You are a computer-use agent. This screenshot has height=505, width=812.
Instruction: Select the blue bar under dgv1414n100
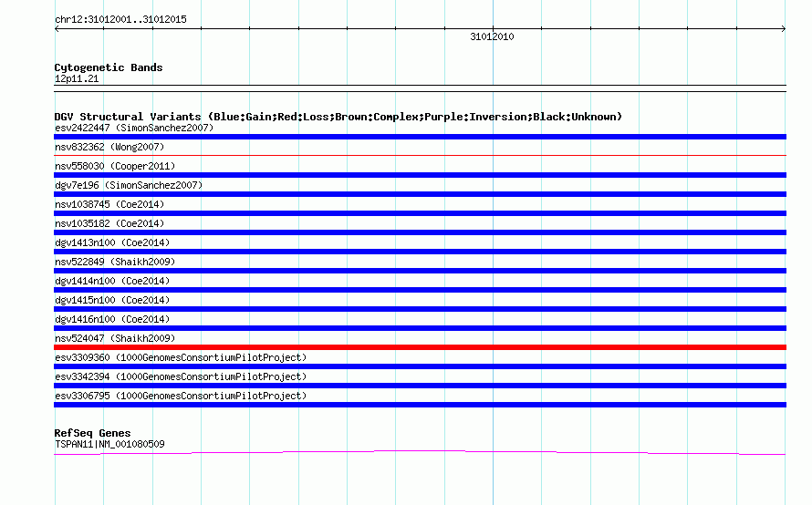tap(420, 290)
